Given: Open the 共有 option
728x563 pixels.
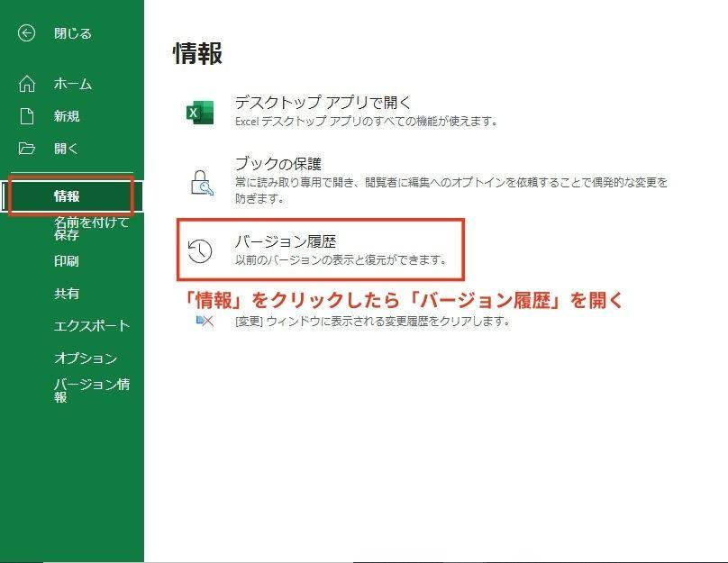Looking at the screenshot, I should coord(68,293).
